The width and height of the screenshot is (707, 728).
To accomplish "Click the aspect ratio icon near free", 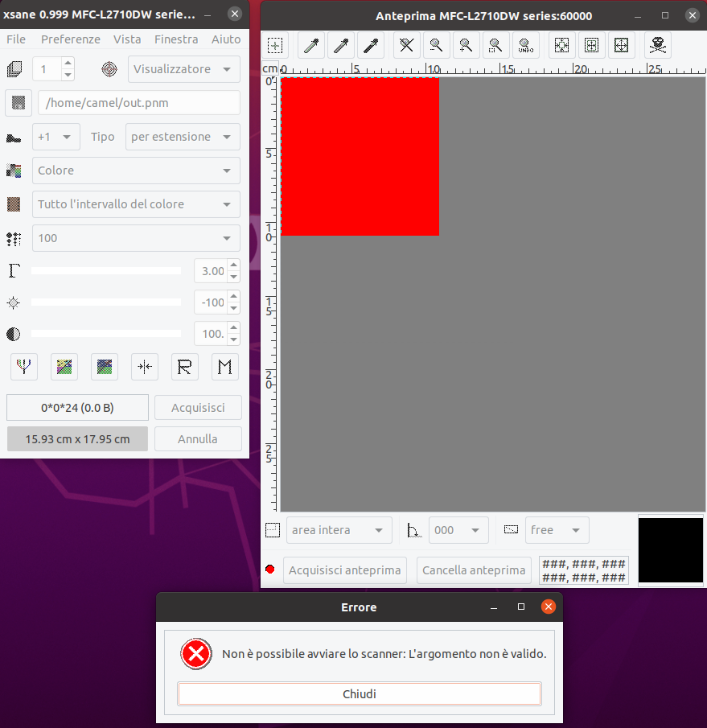I will [511, 530].
